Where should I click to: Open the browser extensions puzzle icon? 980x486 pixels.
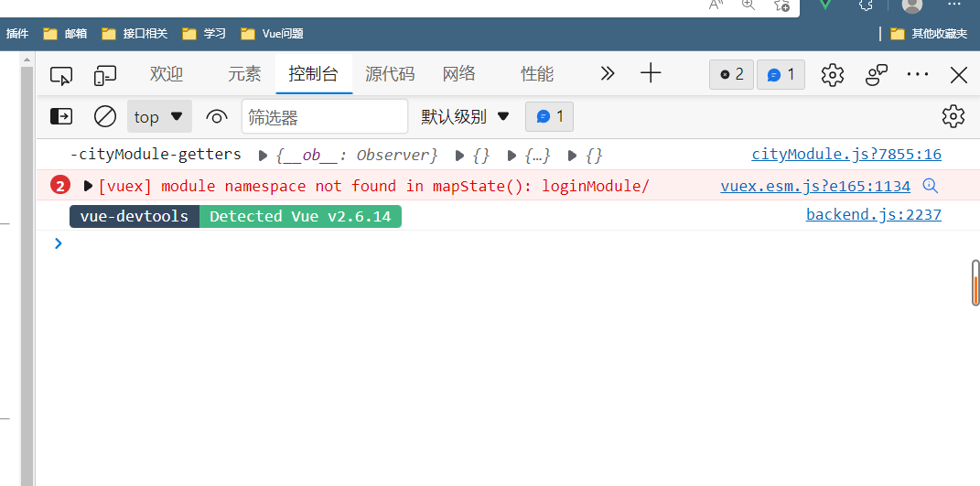tap(866, 5)
